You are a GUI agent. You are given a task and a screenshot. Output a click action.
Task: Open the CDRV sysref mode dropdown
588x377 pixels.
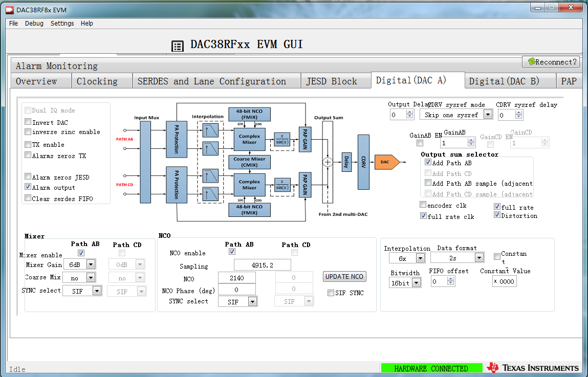(488, 115)
